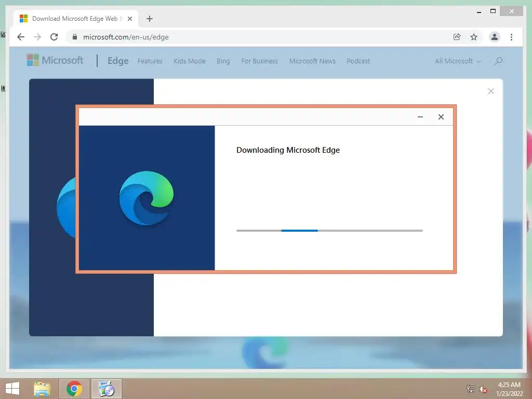Click the network icon in system tray

click(x=470, y=389)
